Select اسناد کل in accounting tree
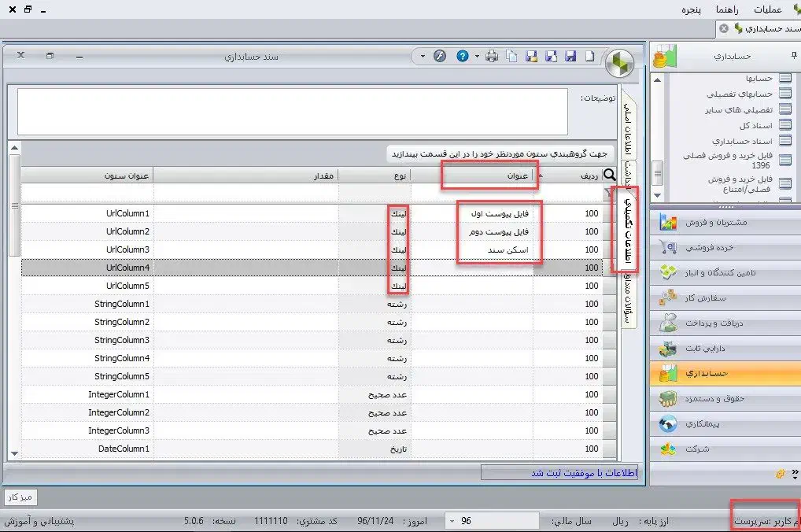This screenshot has height=532, width=801. (x=755, y=125)
